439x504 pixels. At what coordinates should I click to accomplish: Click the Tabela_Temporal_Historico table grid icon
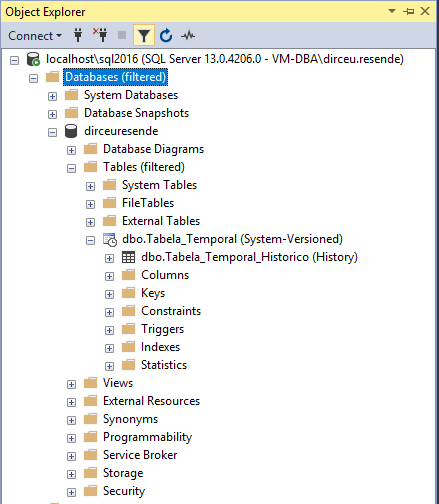coord(129,257)
